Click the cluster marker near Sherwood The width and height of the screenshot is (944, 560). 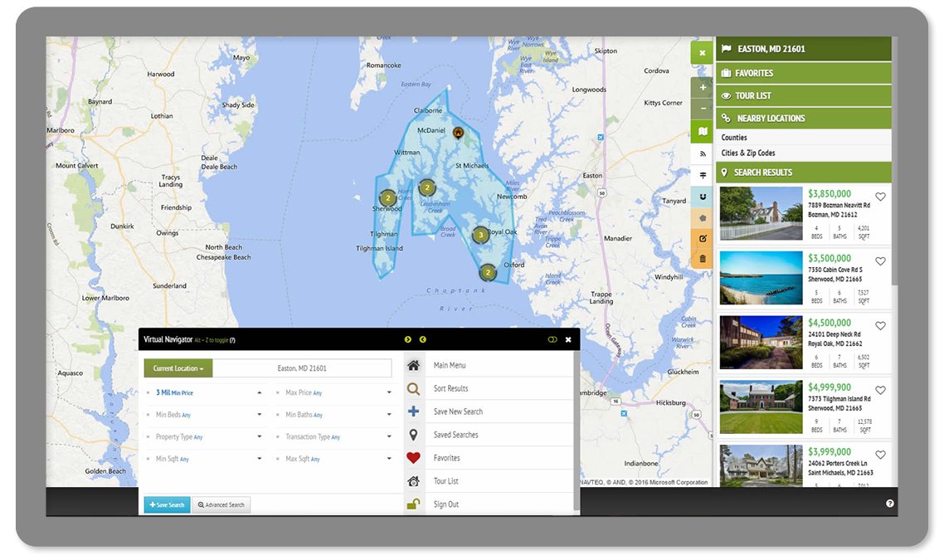(x=387, y=197)
